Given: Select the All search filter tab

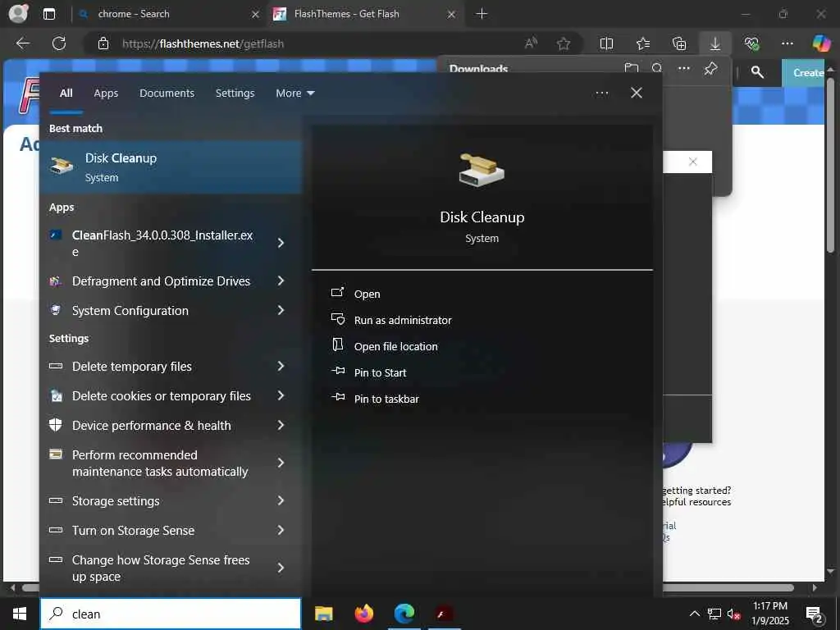Looking at the screenshot, I should pyautogui.click(x=66, y=94).
